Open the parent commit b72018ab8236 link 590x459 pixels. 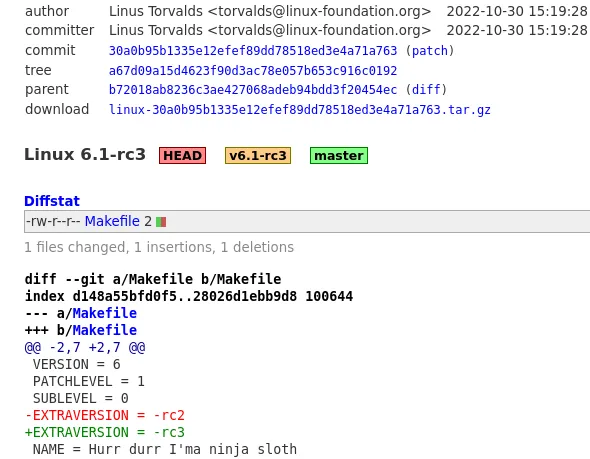coord(253,90)
